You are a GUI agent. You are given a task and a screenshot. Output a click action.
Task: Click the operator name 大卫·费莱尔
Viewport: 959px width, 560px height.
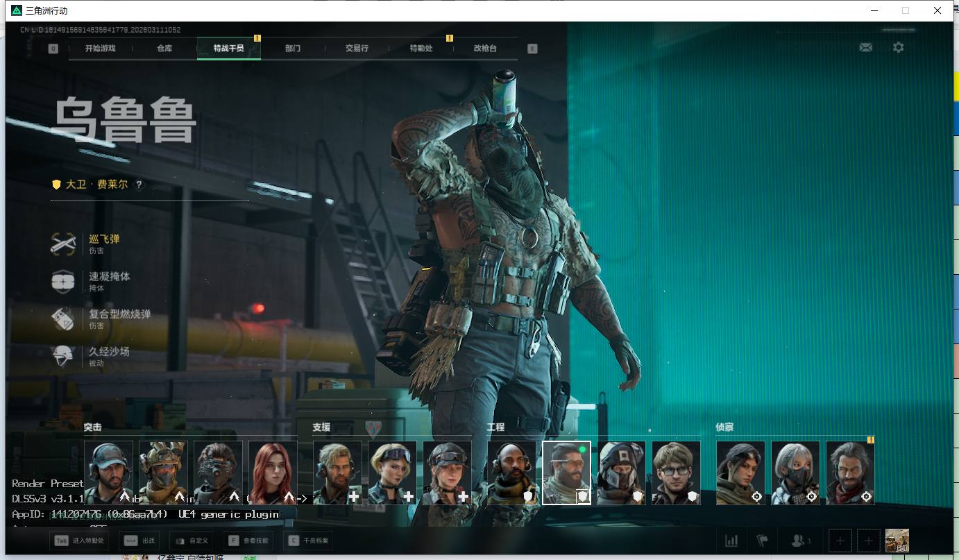tap(96, 185)
